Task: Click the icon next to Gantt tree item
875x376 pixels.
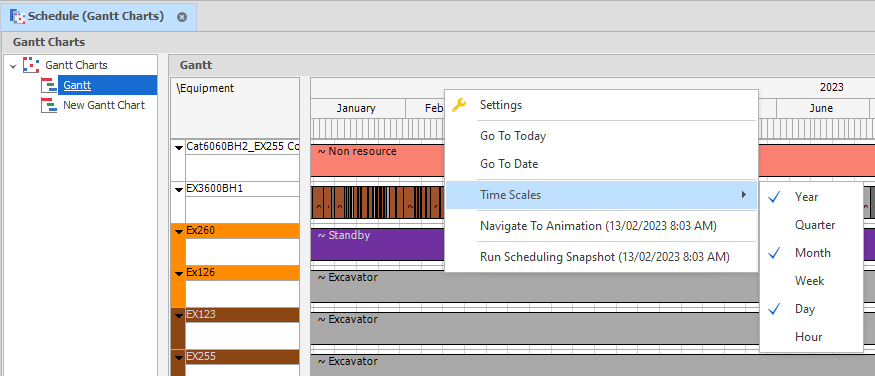Action: pyautogui.click(x=49, y=85)
